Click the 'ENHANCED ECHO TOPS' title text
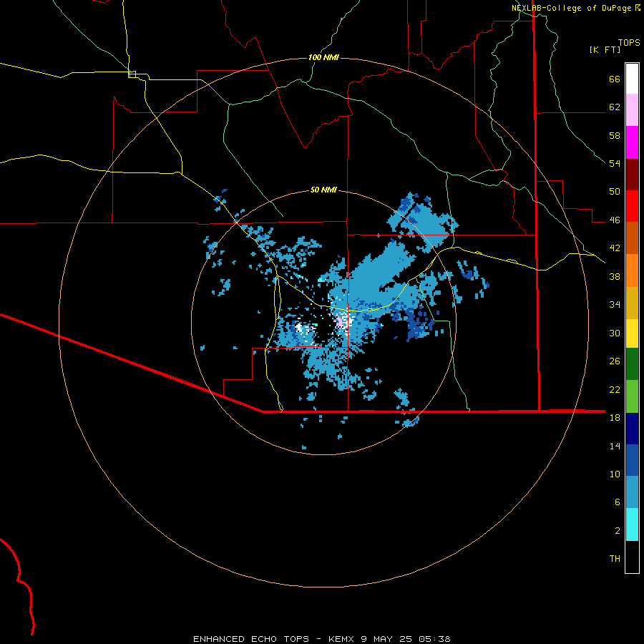The image size is (644, 644). (x=251, y=639)
